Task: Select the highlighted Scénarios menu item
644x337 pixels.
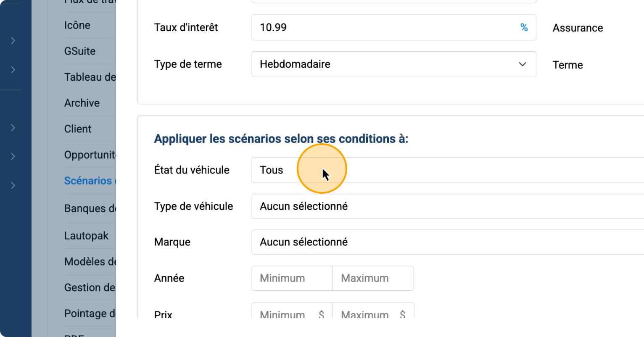Action: pyautogui.click(x=88, y=181)
